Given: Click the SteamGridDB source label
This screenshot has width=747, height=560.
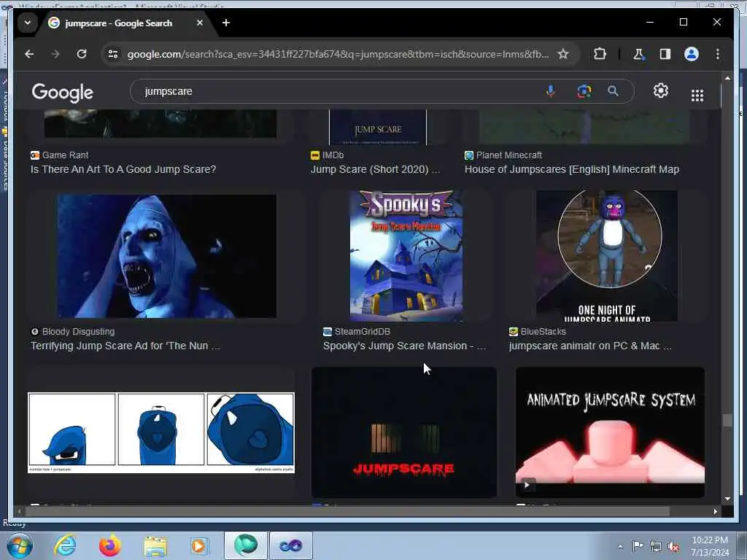Looking at the screenshot, I should point(357,332).
